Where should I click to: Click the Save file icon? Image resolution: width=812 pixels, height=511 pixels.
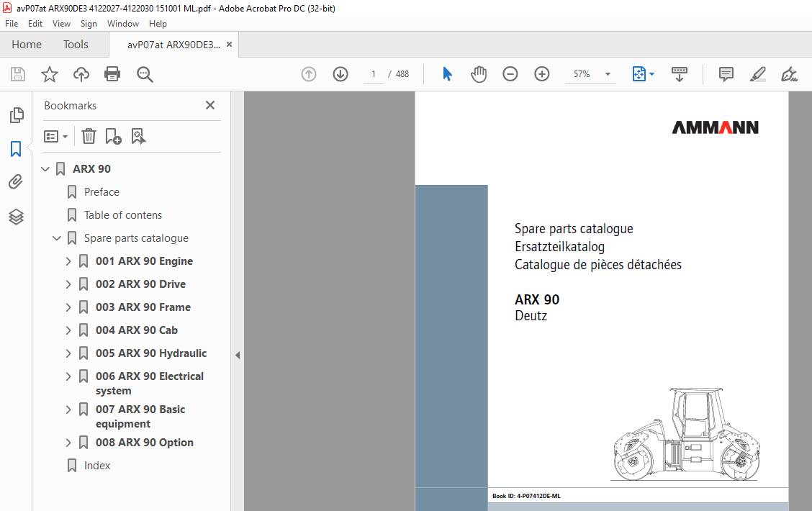click(18, 74)
